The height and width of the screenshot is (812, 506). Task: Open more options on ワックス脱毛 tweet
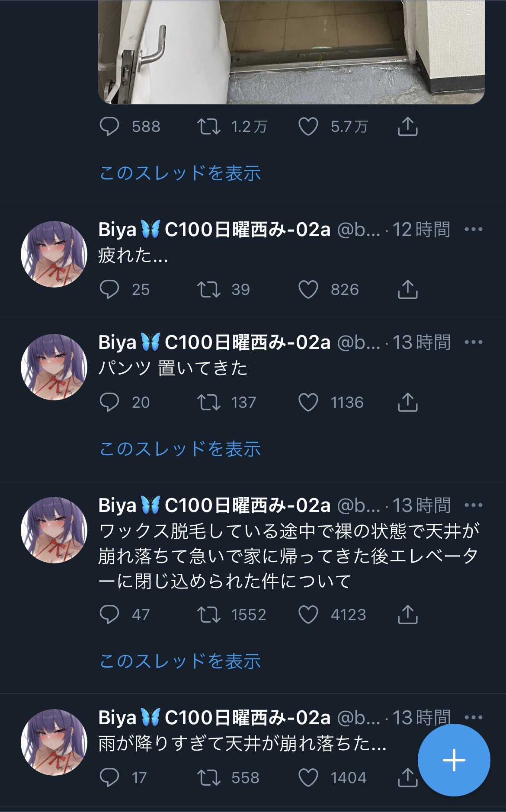click(x=473, y=505)
